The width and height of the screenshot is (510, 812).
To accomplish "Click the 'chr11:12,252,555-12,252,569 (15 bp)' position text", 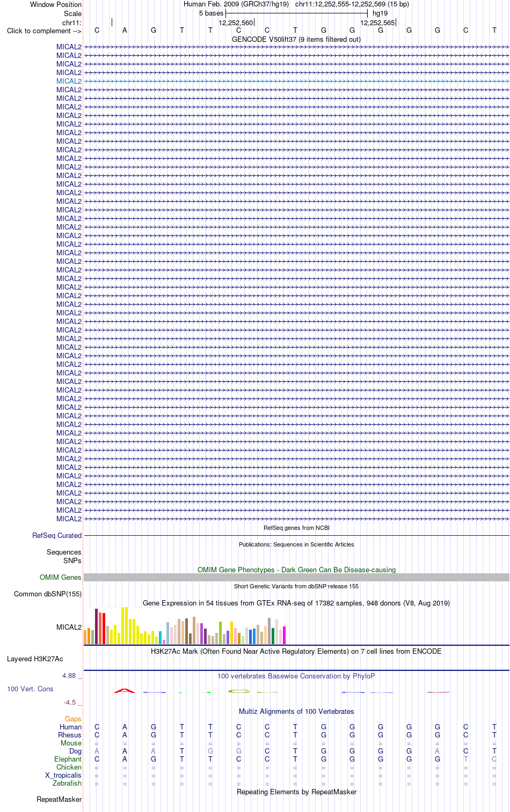I will (x=352, y=4).
